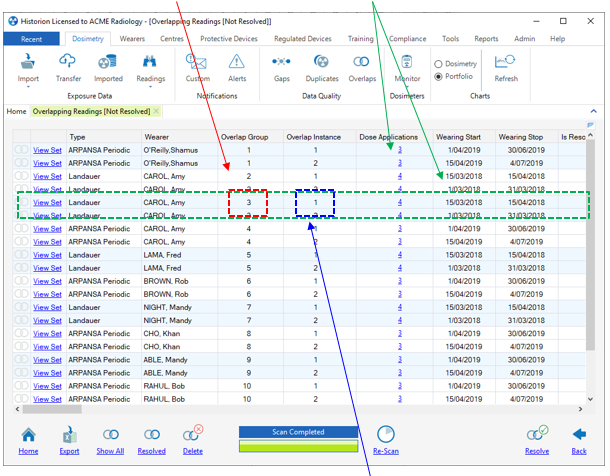
Task: Click the overlap icon on LAMA, Fred instance 1 row
Action: tap(21, 254)
